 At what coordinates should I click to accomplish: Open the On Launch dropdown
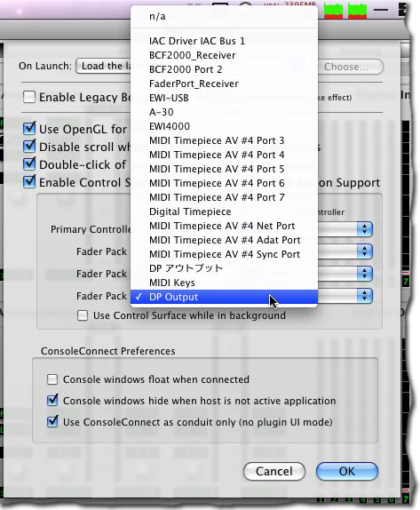tap(103, 66)
